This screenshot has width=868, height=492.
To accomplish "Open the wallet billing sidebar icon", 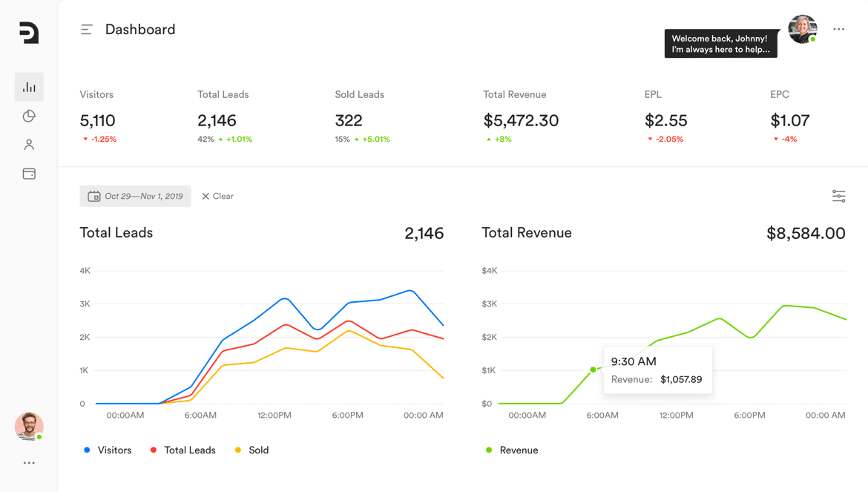I will coord(29,174).
